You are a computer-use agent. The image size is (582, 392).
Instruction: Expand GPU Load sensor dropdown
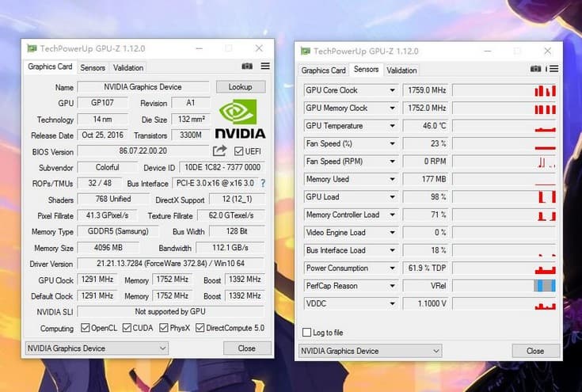click(x=392, y=197)
